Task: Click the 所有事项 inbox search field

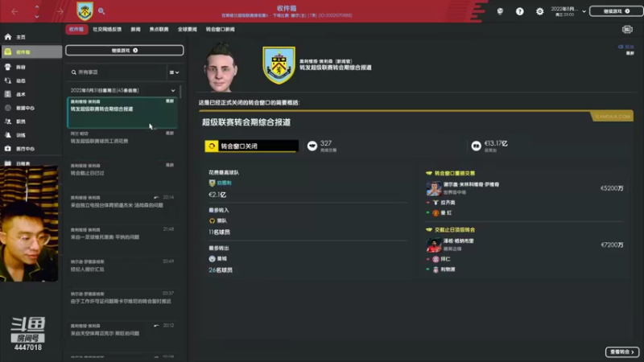Action: [117, 72]
